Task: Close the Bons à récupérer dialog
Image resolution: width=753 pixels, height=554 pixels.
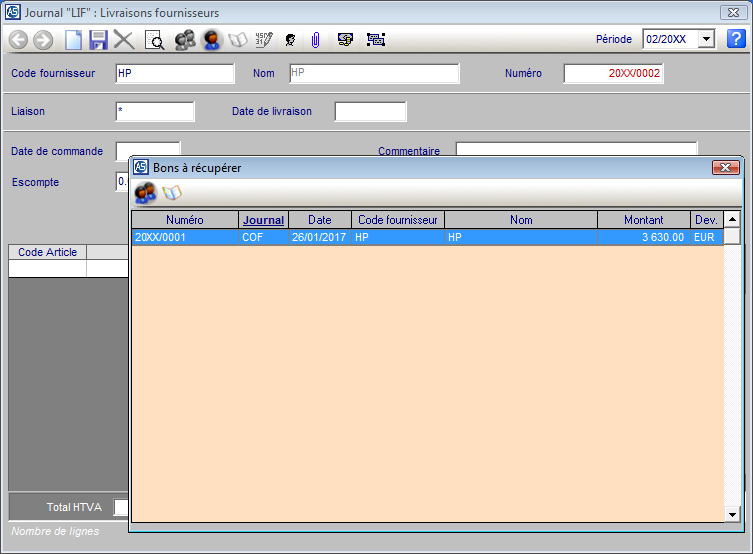Action: pyautogui.click(x=725, y=168)
